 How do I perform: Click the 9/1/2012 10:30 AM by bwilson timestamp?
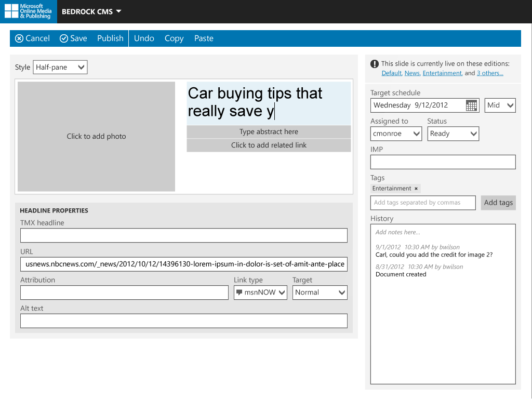pyautogui.click(x=417, y=247)
